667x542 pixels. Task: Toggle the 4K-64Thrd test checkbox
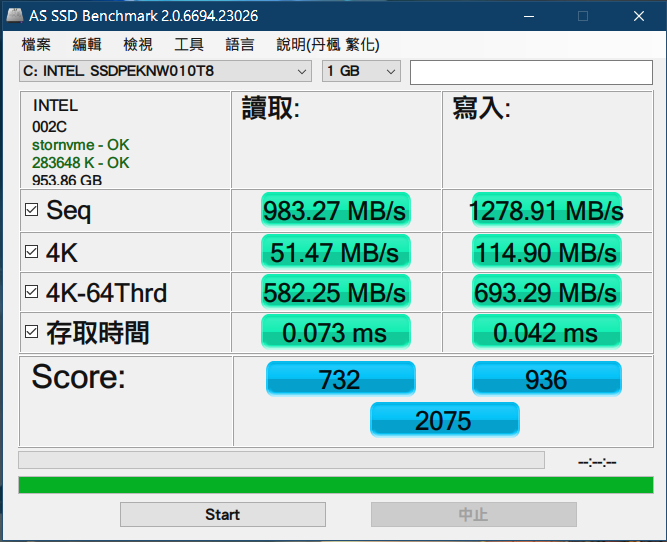[31, 292]
